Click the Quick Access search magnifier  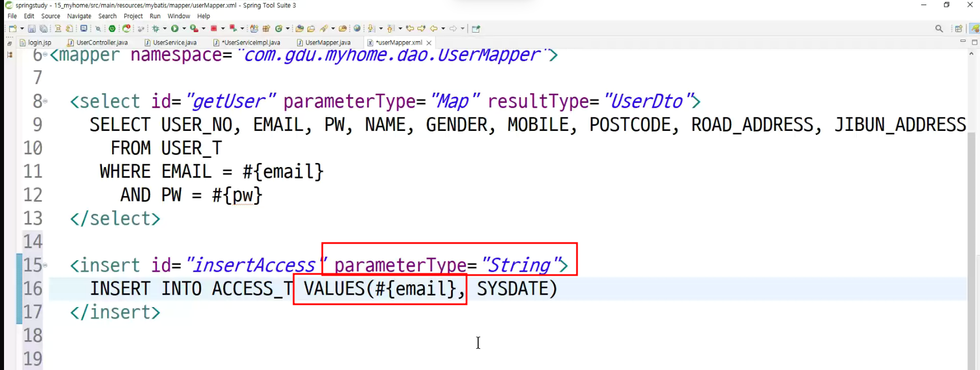[939, 29]
